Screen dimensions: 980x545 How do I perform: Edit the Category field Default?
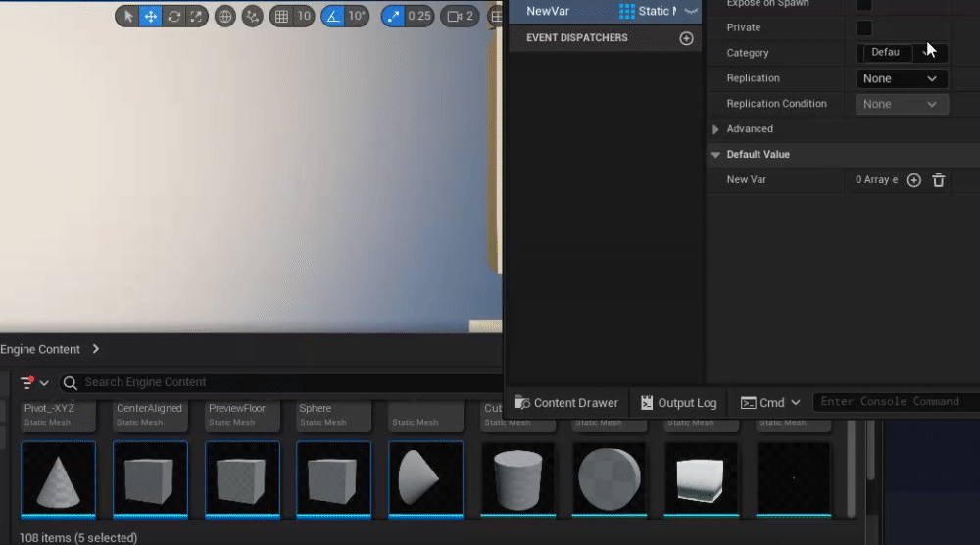point(886,53)
